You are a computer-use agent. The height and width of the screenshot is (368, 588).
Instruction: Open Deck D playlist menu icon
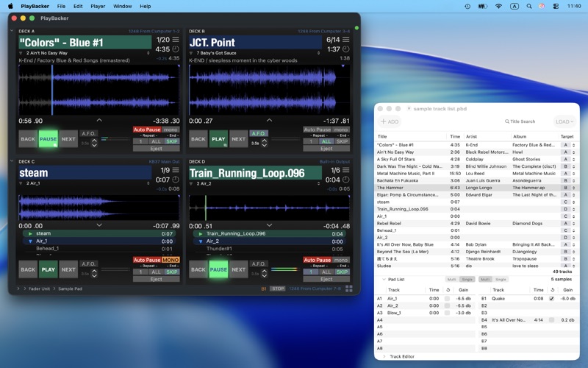pos(346,170)
